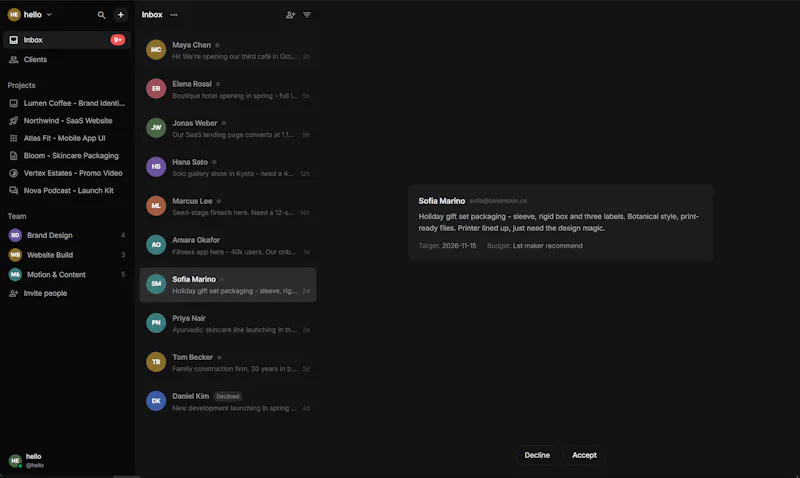The image size is (800, 478).
Task: Click the Budget value Let maker recommend
Action: (547, 246)
